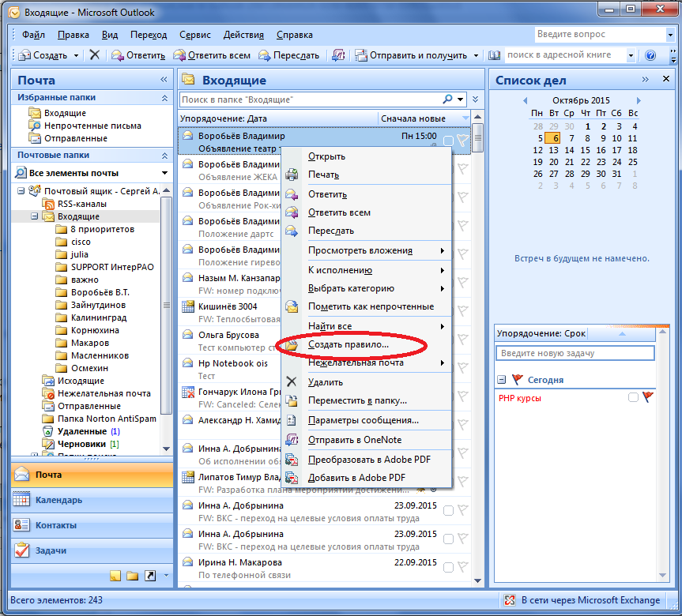
Task: Collapse the Почтовый ящик tree node
Action: 21,190
